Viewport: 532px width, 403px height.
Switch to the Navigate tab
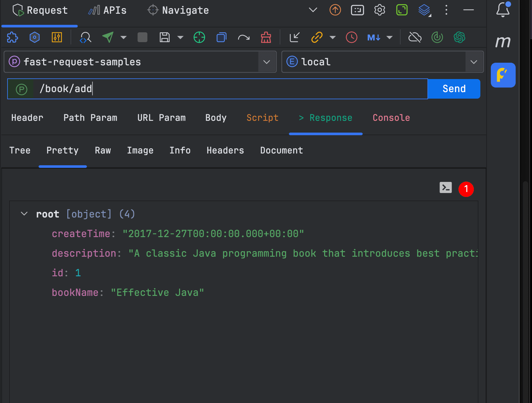pos(178,10)
